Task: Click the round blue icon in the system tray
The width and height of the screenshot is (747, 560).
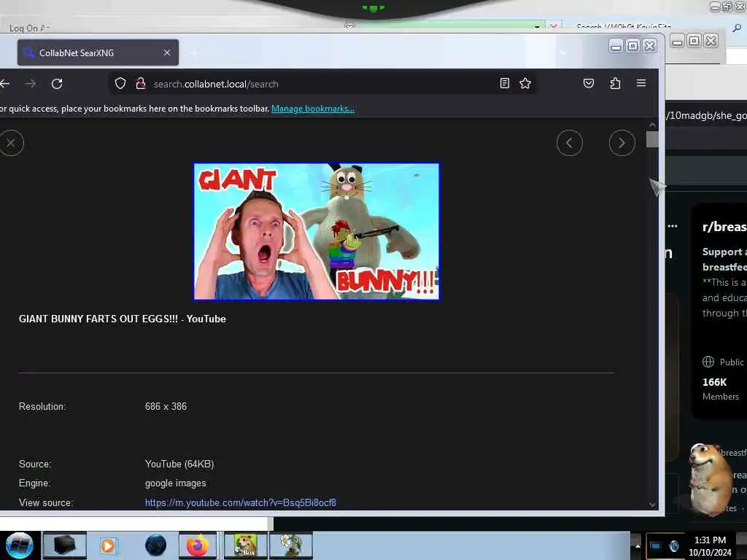Action: [x=673, y=545]
